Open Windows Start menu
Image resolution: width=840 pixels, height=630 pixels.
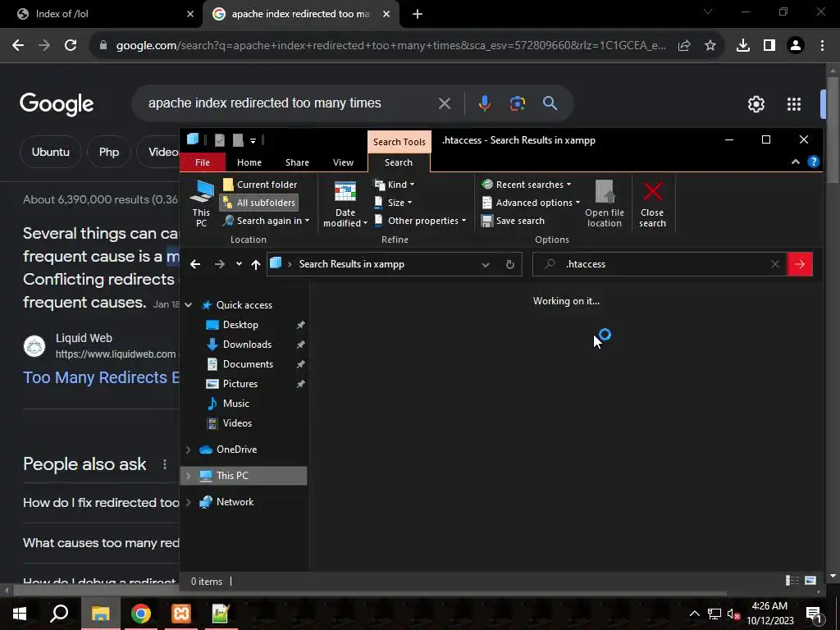[x=20, y=614]
